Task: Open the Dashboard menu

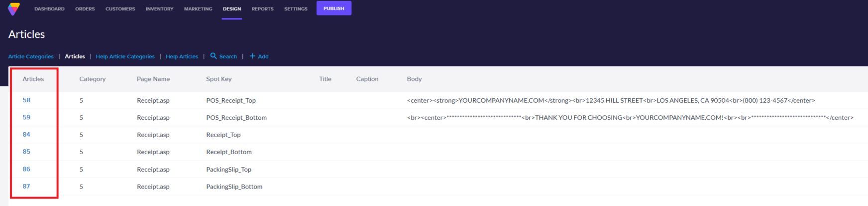Action: [x=49, y=9]
